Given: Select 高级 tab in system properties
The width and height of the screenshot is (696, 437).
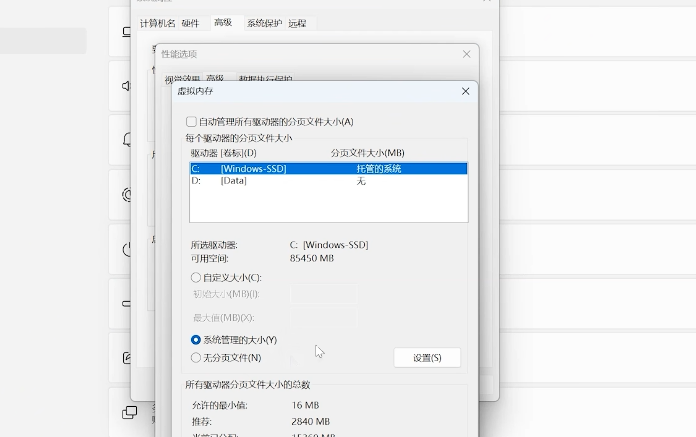Looking at the screenshot, I should (x=222, y=22).
